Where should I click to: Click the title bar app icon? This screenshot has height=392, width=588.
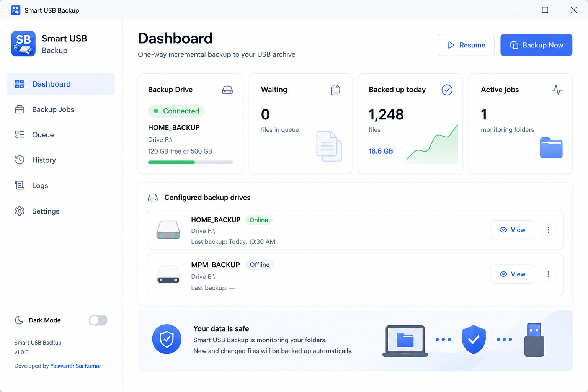[16, 10]
